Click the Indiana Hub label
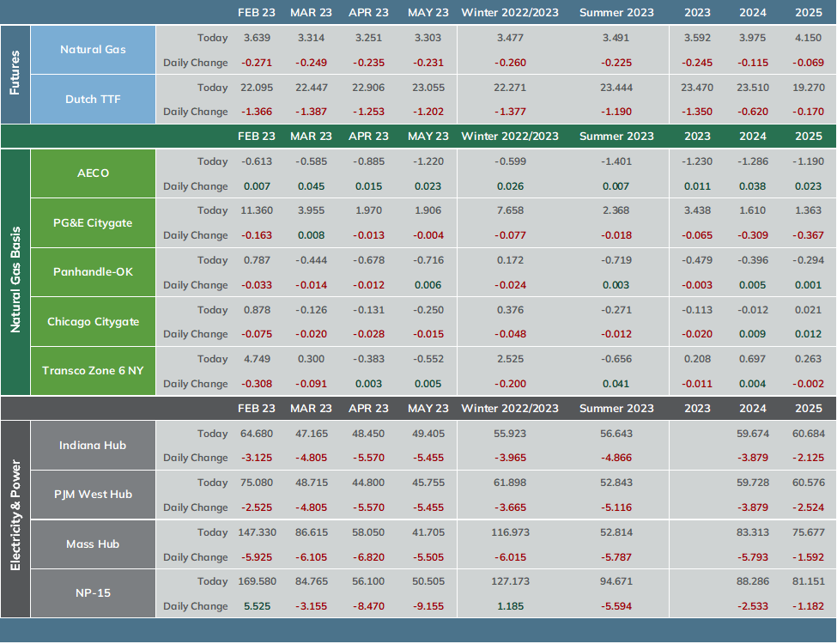 93,446
